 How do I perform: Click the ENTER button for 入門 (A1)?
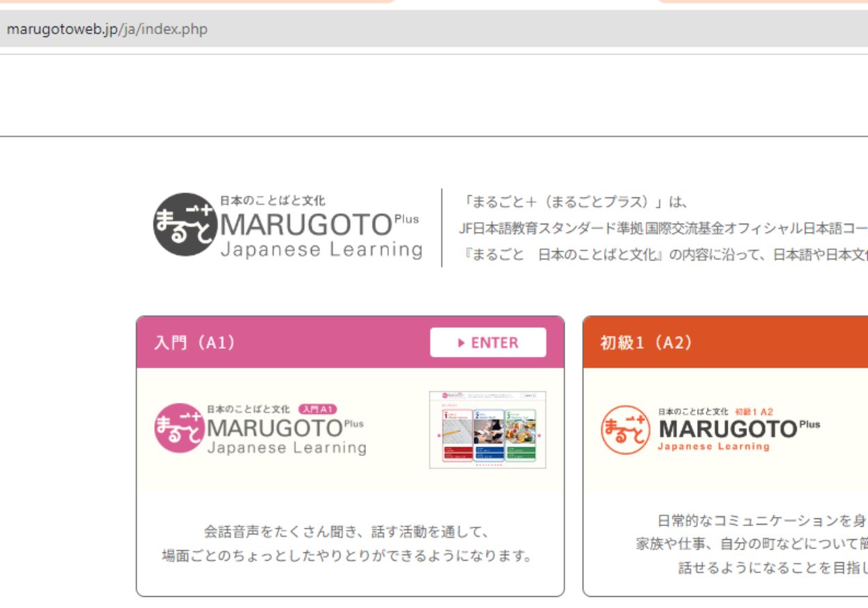tap(487, 343)
